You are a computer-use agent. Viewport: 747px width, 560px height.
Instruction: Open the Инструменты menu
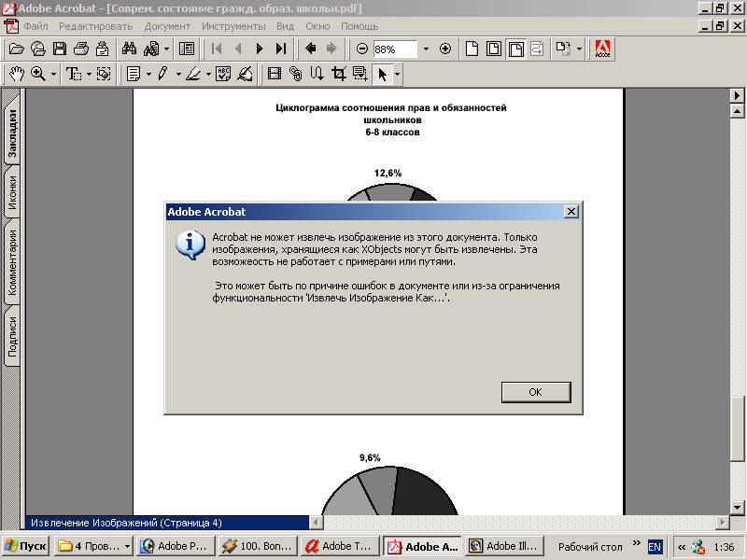click(233, 26)
